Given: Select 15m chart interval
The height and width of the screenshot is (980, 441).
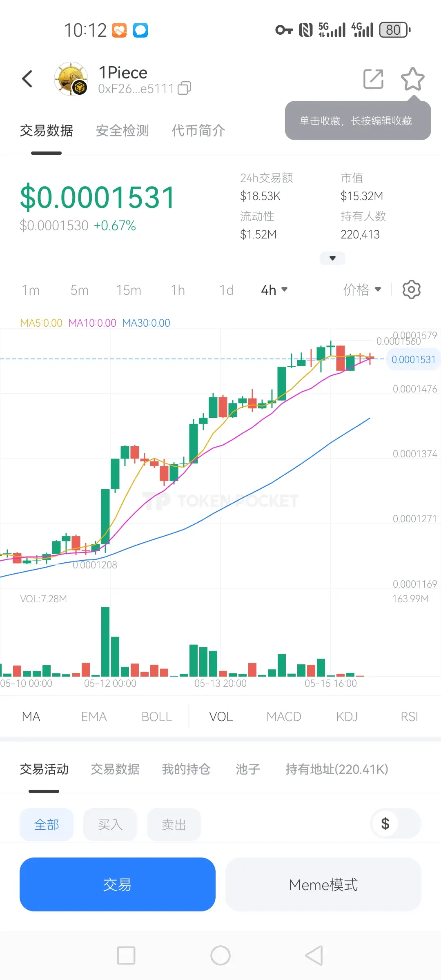Looking at the screenshot, I should coord(129,290).
